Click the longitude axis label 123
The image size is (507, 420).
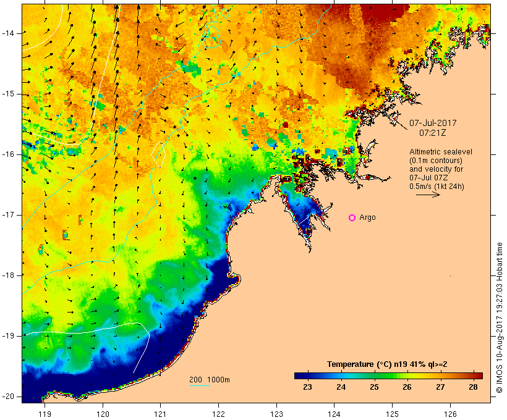pyautogui.click(x=276, y=414)
